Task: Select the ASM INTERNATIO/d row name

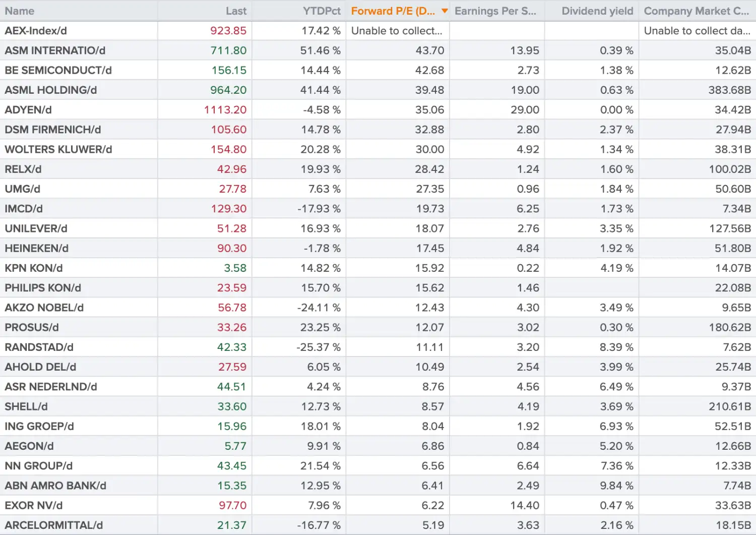Action: click(x=55, y=50)
